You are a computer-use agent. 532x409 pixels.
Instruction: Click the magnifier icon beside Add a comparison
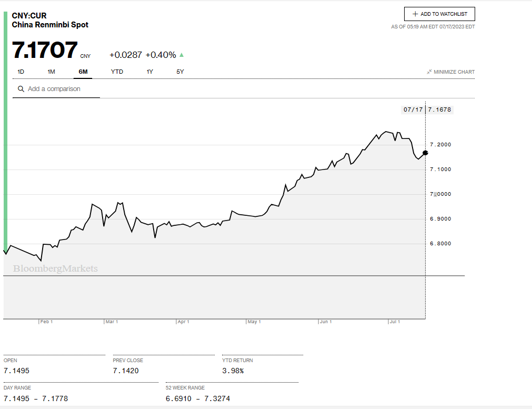[21, 89]
